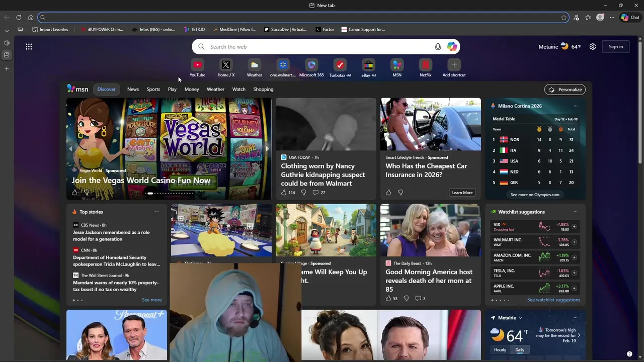Open new tab page settings gear
Viewport: 644px width, 362px height.
click(x=593, y=47)
